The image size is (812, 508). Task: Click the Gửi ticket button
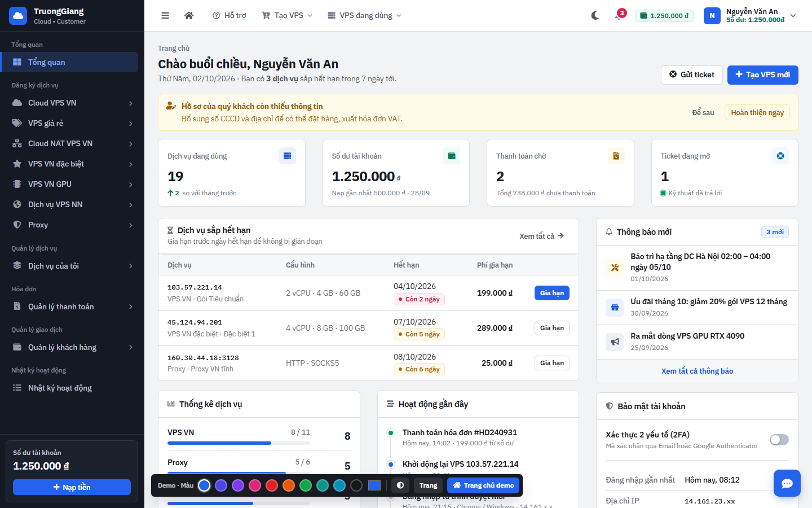pos(692,75)
